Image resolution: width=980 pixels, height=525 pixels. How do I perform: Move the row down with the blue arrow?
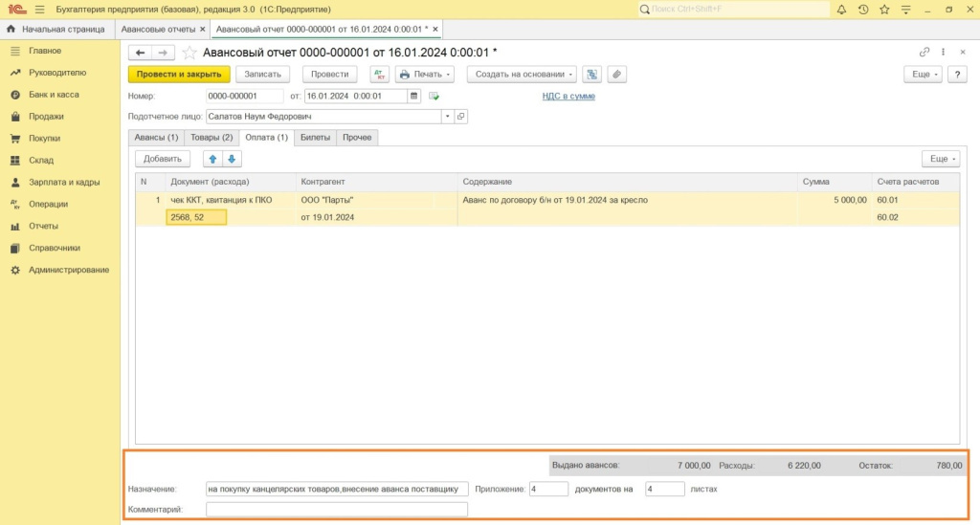(x=231, y=159)
